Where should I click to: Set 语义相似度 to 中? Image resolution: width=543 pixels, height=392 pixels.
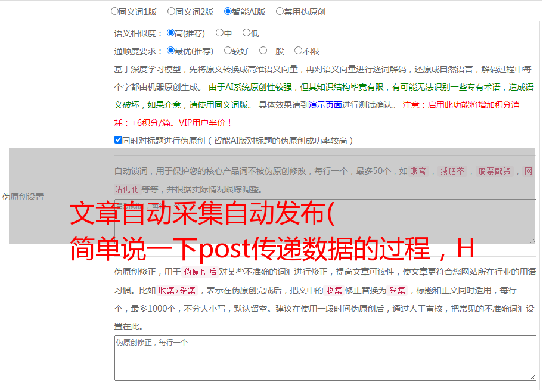coord(219,33)
